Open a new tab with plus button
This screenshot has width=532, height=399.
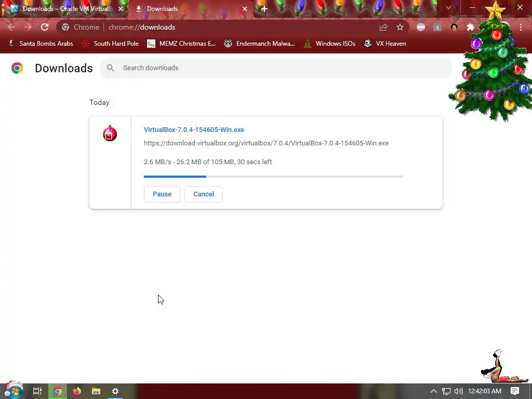(264, 9)
